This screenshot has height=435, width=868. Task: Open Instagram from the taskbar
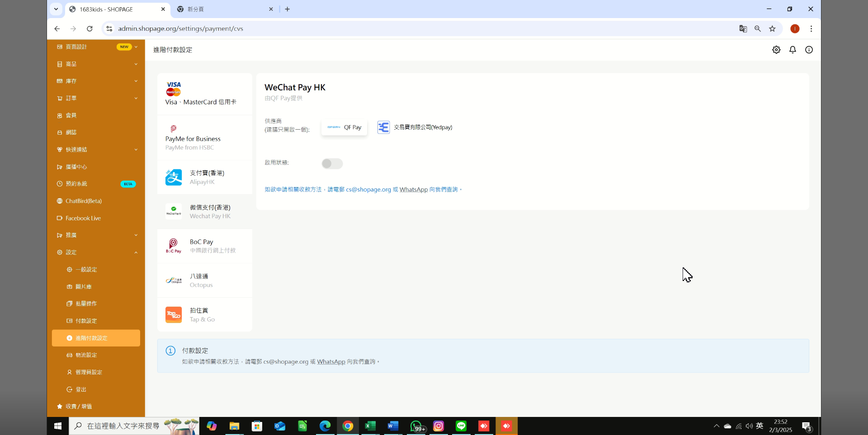coord(439,426)
